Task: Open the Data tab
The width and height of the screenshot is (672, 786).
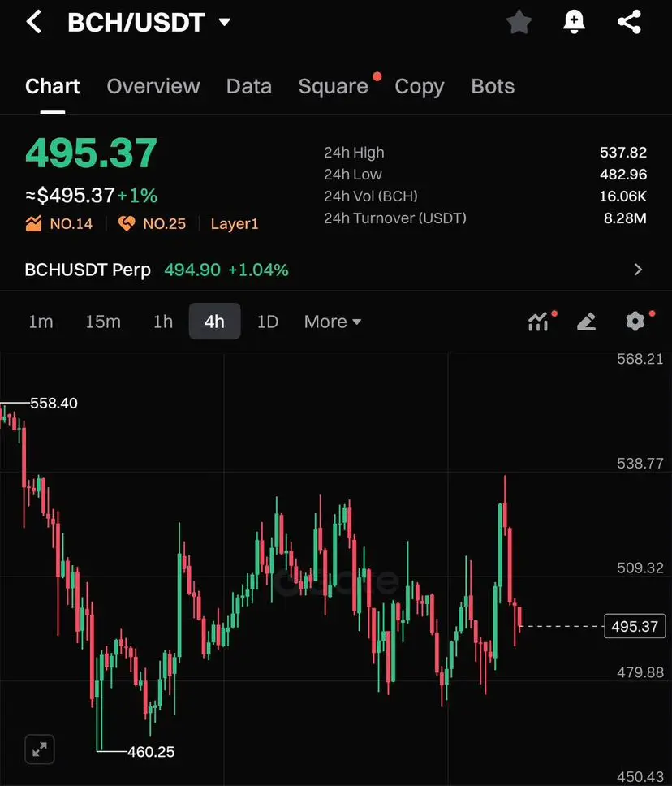Action: point(249,86)
